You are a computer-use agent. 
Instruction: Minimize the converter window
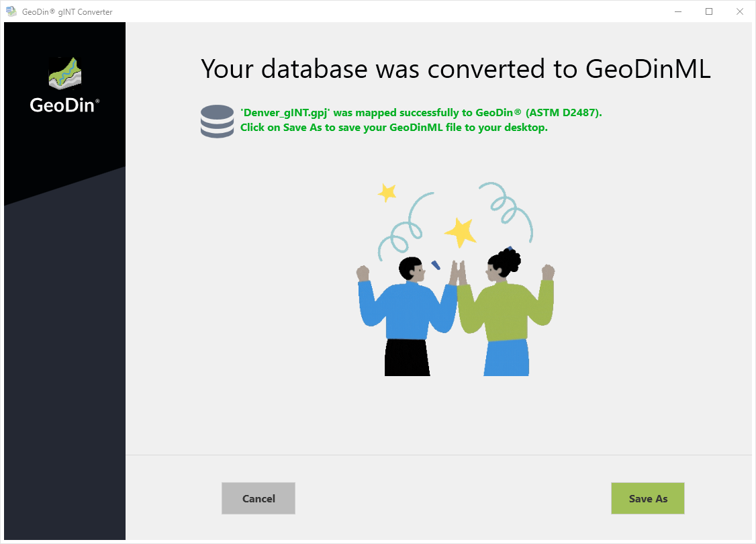(x=677, y=11)
